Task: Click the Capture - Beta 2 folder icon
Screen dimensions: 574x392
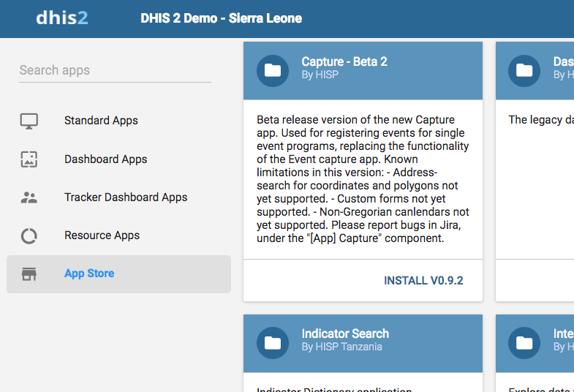Action: pos(272,70)
